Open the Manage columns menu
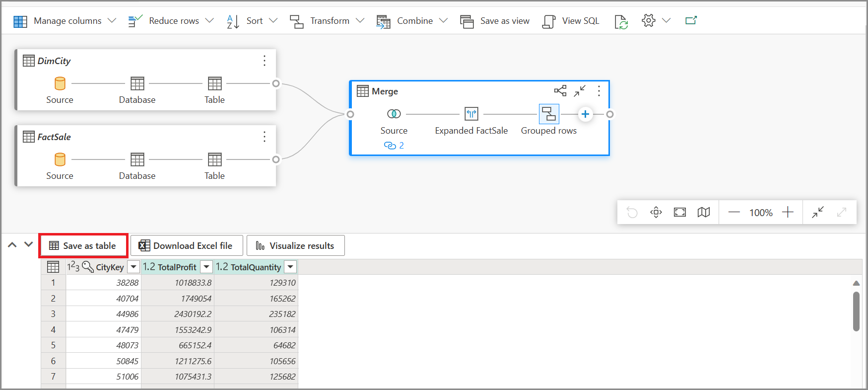This screenshot has width=868, height=390. 65,21
